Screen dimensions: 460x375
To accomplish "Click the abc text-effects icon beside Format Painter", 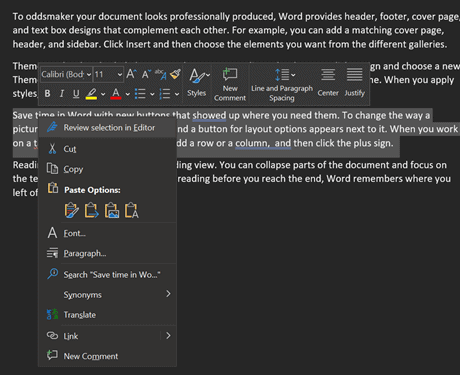I will [161, 74].
